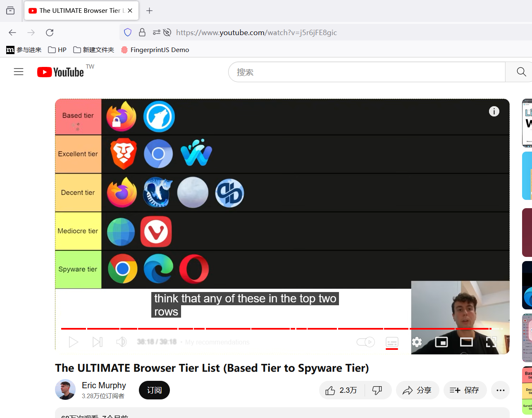This screenshot has height=418, width=532.
Task: Open a new browser tab
Action: point(150,11)
